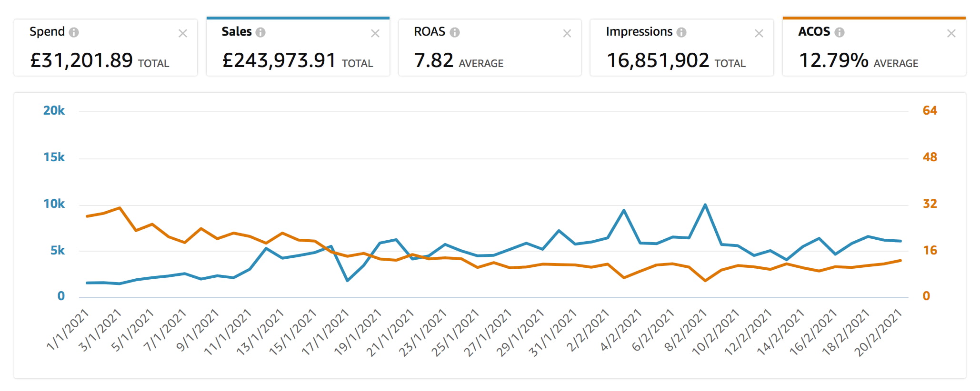Screen dimensions: 980x391
Task: Click the info icon next to Spend
Action: pyautogui.click(x=74, y=32)
